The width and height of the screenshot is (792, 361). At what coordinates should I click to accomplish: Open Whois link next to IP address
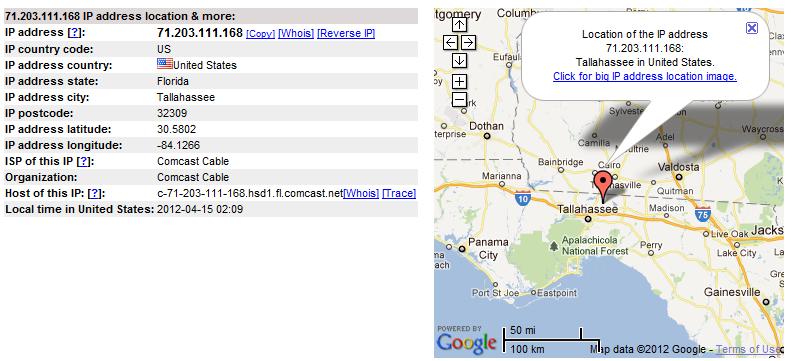(296, 33)
